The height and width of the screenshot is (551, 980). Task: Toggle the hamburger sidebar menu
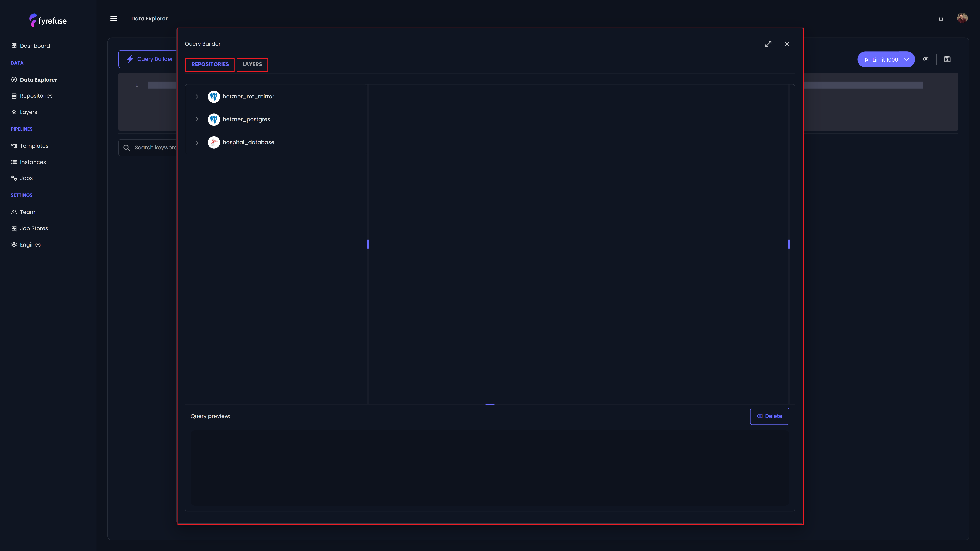[114, 19]
